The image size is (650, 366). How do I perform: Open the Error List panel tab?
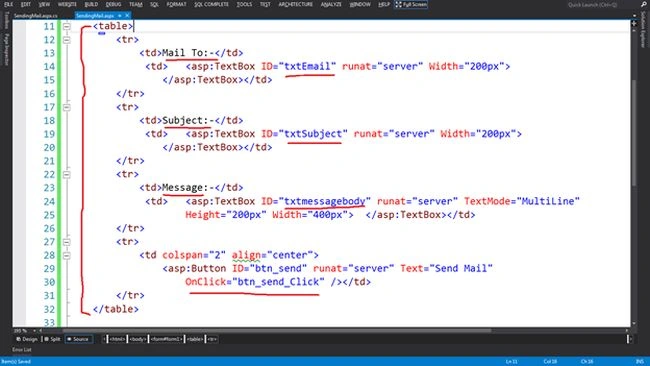pos(22,349)
